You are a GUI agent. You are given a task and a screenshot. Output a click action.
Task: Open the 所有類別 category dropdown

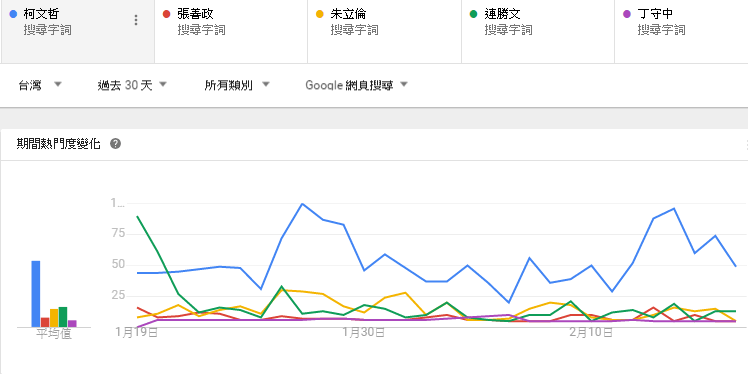pos(237,85)
